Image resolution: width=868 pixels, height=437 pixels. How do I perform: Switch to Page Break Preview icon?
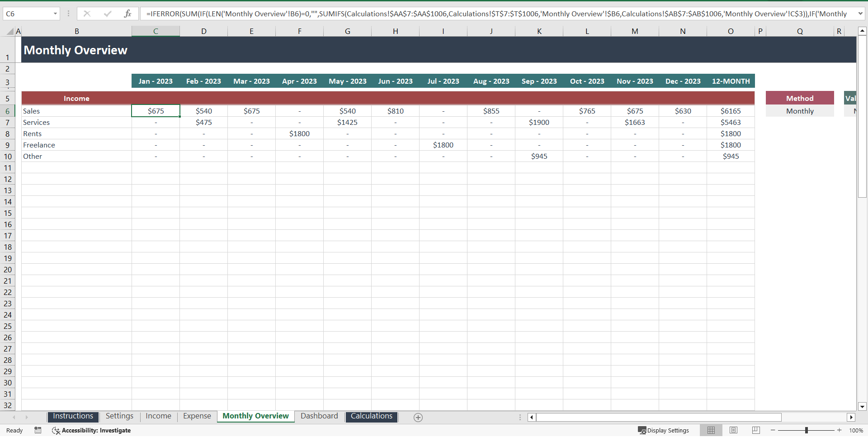point(756,430)
